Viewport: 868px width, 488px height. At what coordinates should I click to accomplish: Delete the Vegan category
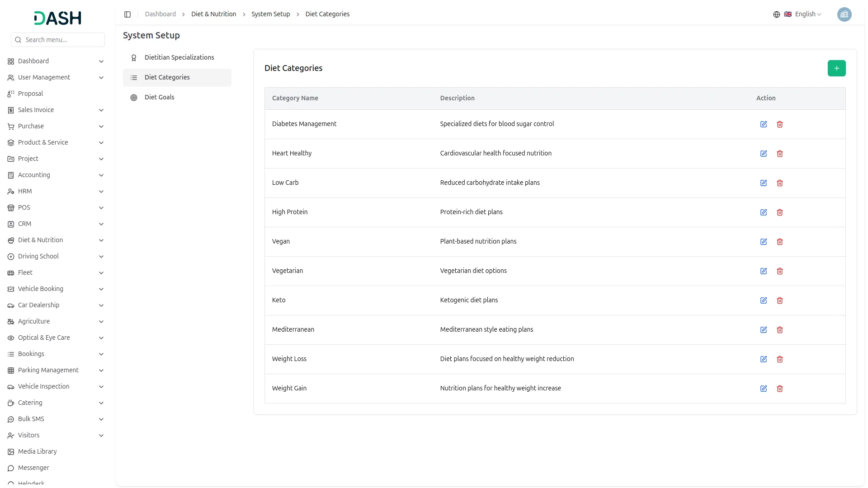point(780,242)
